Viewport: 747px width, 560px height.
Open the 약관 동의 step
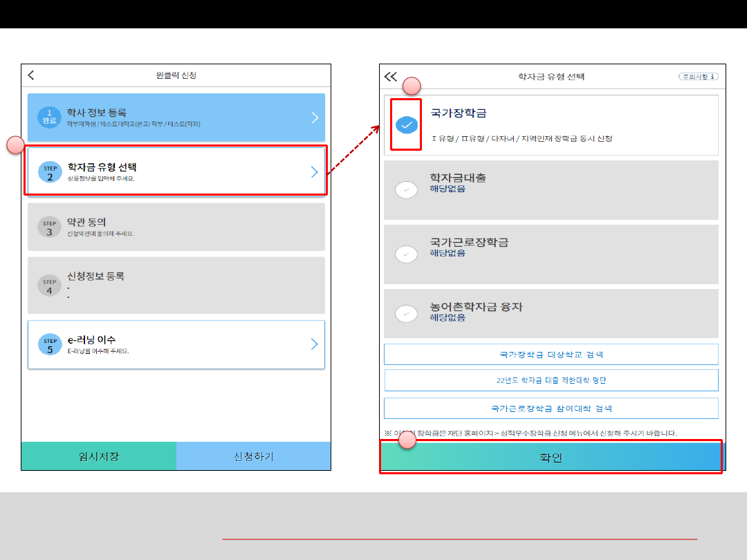coord(176,227)
